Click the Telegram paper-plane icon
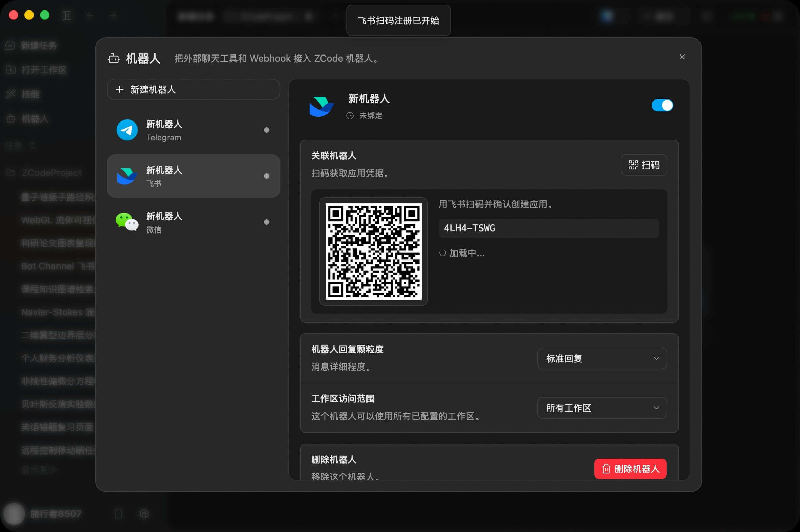This screenshot has width=800, height=532. pyautogui.click(x=127, y=130)
